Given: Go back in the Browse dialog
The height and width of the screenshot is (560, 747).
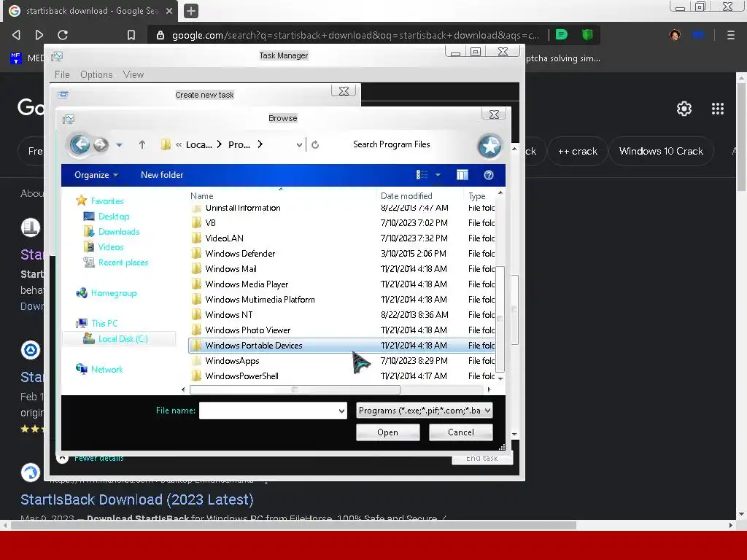Looking at the screenshot, I should (80, 144).
